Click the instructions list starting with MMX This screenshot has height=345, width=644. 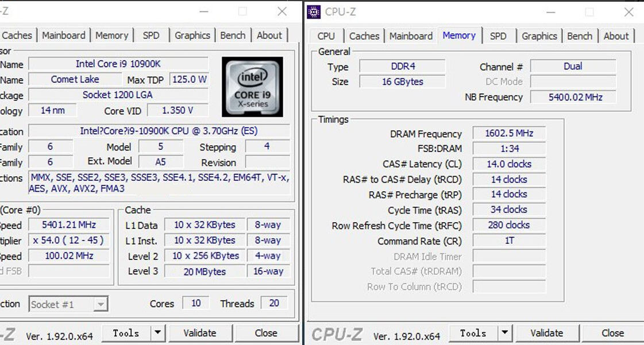tap(159, 183)
